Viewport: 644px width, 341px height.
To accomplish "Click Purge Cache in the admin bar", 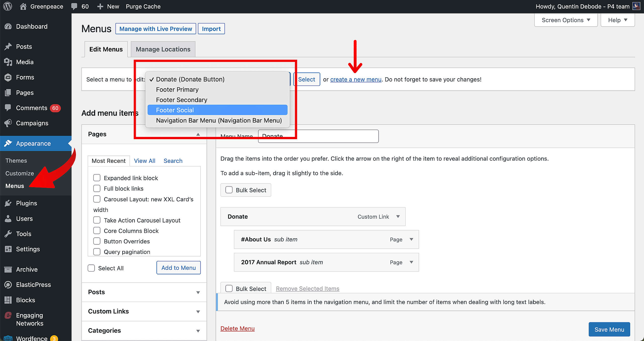I will coord(143,7).
